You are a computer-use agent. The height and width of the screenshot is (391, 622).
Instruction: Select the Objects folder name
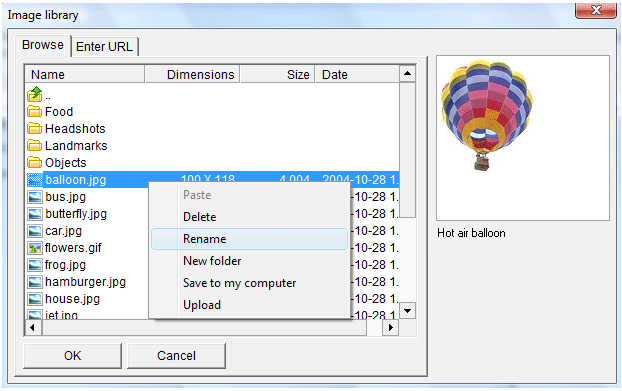(x=65, y=163)
